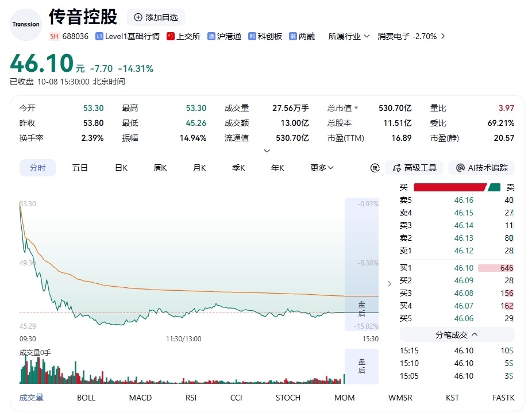Switch to 月K chart tab
This screenshot has height=416, width=532.
point(199,168)
